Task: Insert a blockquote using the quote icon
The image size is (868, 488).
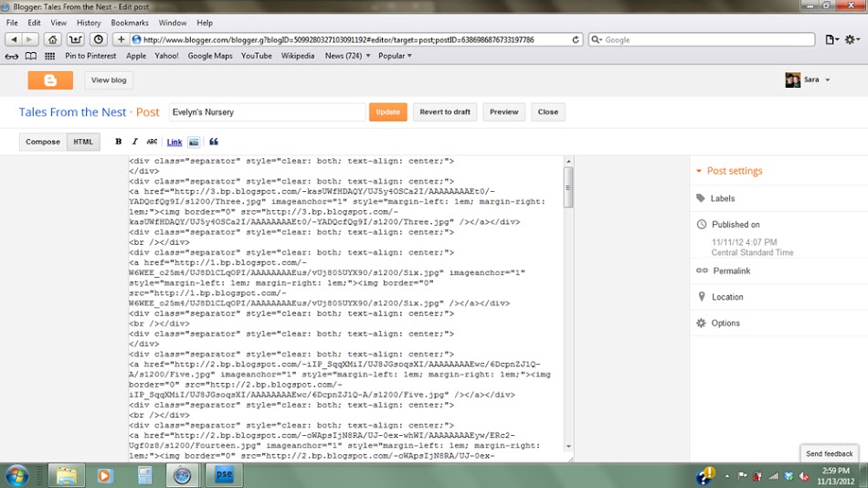Action: click(214, 142)
